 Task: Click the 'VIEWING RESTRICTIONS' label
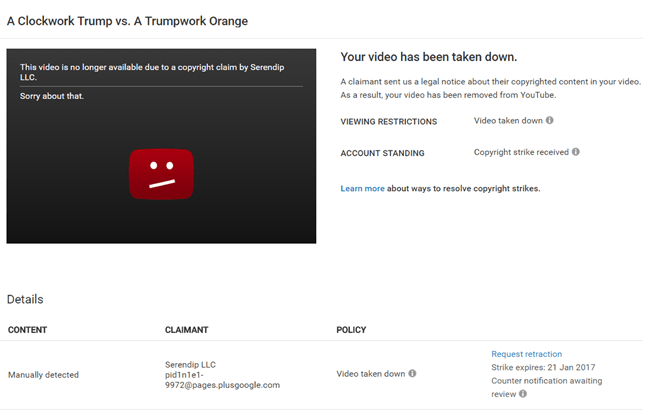pos(388,121)
